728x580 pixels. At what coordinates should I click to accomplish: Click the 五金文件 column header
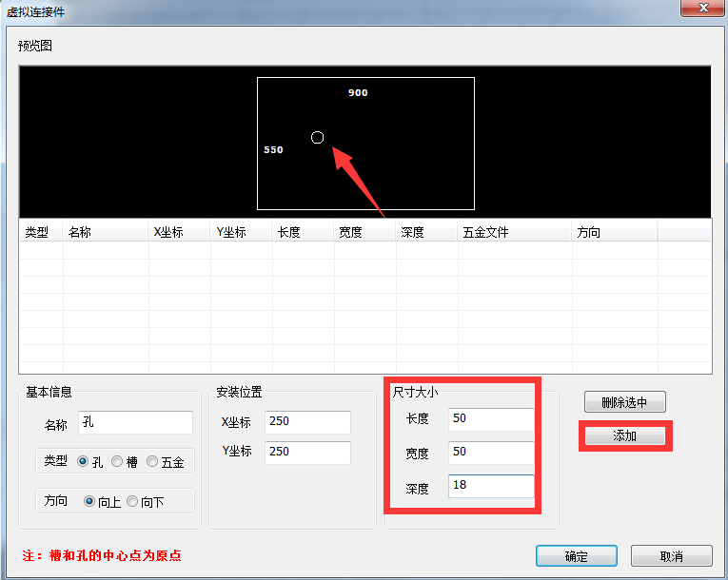515,232
